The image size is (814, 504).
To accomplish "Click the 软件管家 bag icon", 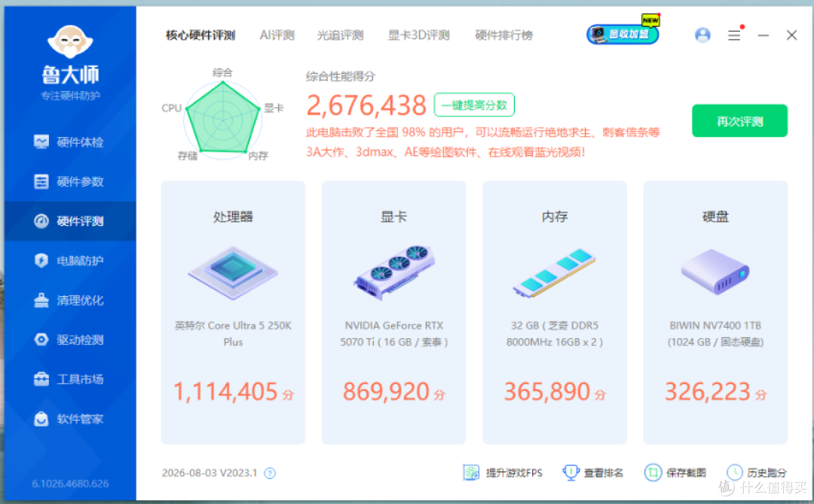I will (41, 419).
